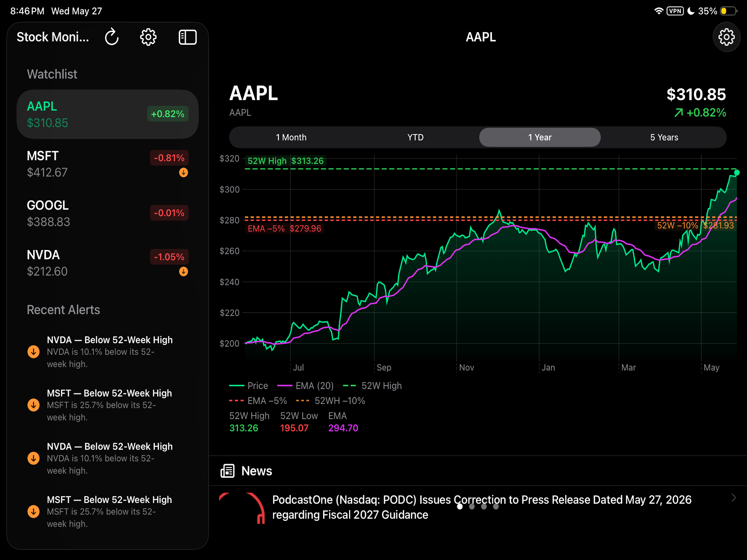This screenshot has height=560, width=747.
Task: Tap Price legend entry
Action: point(249,386)
